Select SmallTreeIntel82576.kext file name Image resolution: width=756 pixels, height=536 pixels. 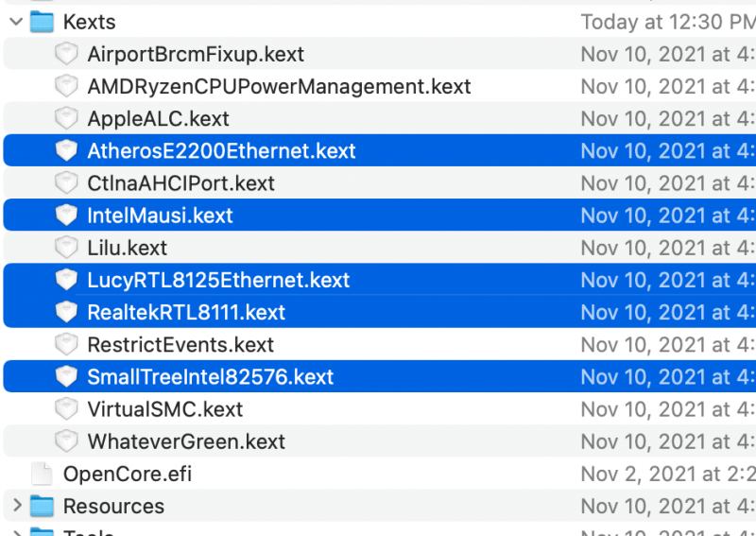tap(211, 377)
